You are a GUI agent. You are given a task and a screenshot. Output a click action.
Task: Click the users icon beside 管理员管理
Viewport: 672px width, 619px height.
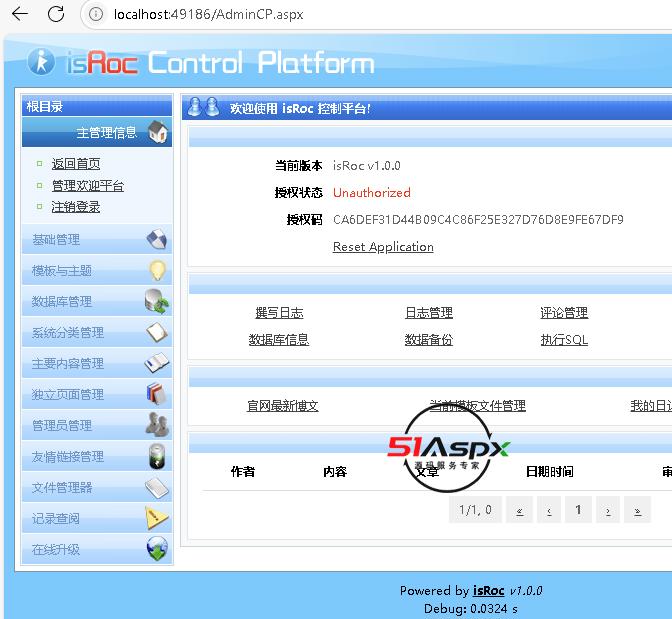click(x=157, y=424)
